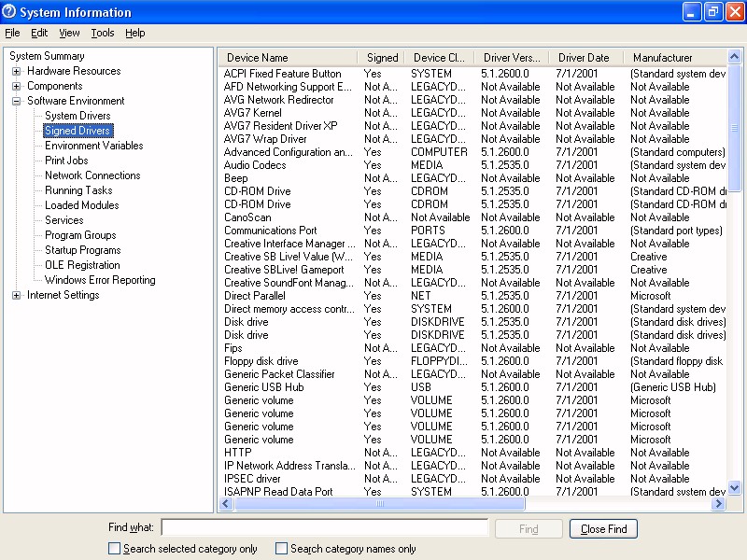
Task: Enable Search category names only checkbox
Action: click(x=282, y=549)
